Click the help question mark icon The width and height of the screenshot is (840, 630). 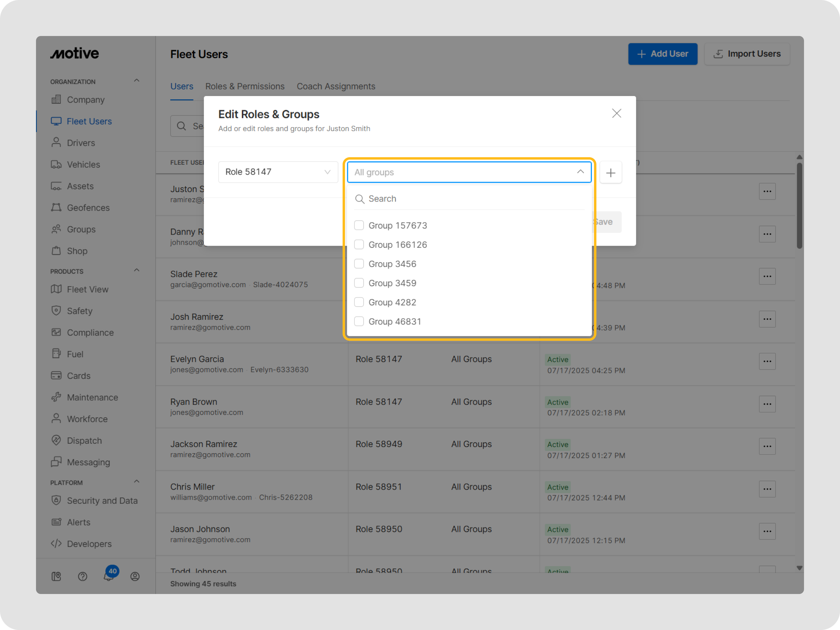82,576
